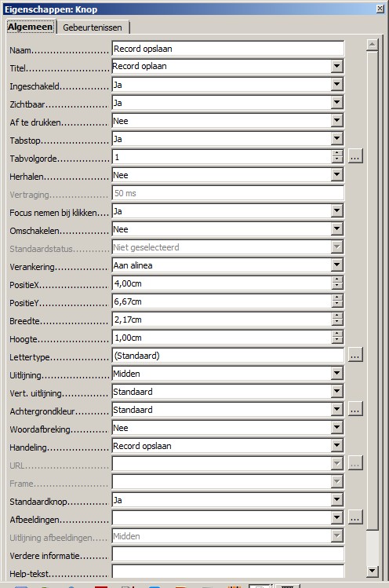Image resolution: width=389 pixels, height=588 pixels.
Task: Open the Handeling dropdown list
Action: pos(337,445)
